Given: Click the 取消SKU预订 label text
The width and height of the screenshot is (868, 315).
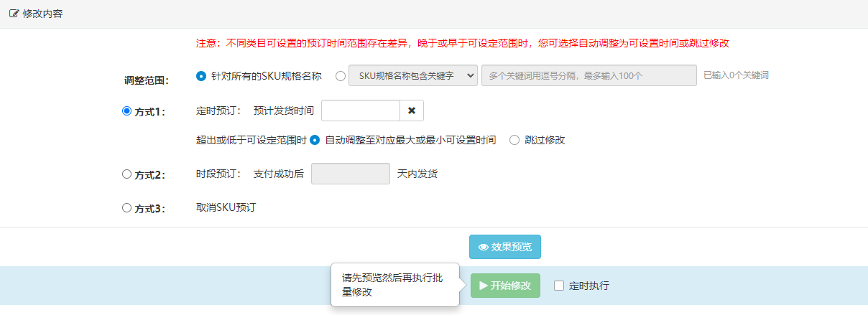Looking at the screenshot, I should pos(226,208).
